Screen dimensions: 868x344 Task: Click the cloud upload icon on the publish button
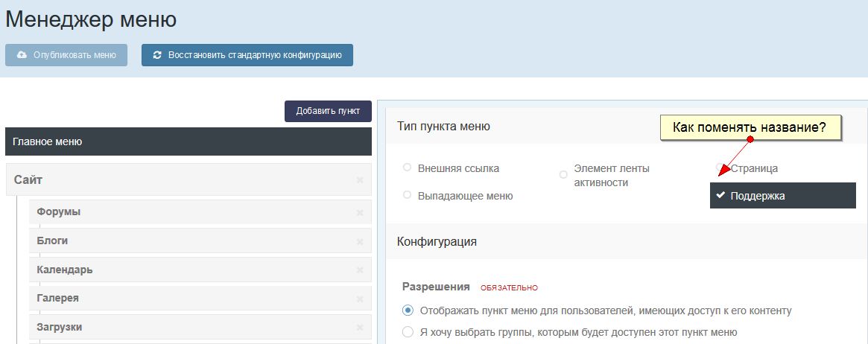22,55
